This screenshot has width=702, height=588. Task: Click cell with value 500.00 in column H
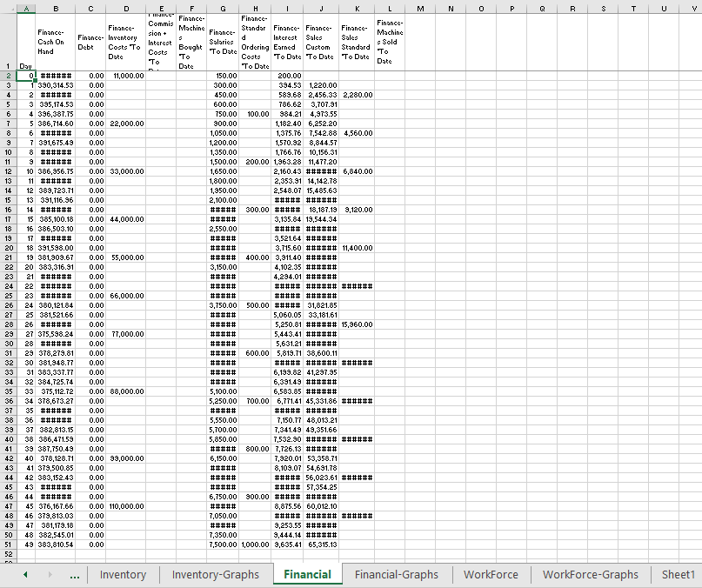pyautogui.click(x=255, y=305)
